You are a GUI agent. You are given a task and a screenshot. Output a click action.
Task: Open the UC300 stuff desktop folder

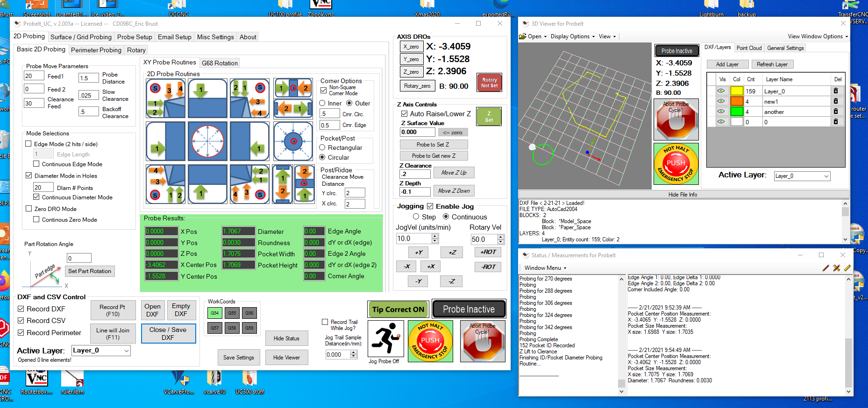[249, 382]
